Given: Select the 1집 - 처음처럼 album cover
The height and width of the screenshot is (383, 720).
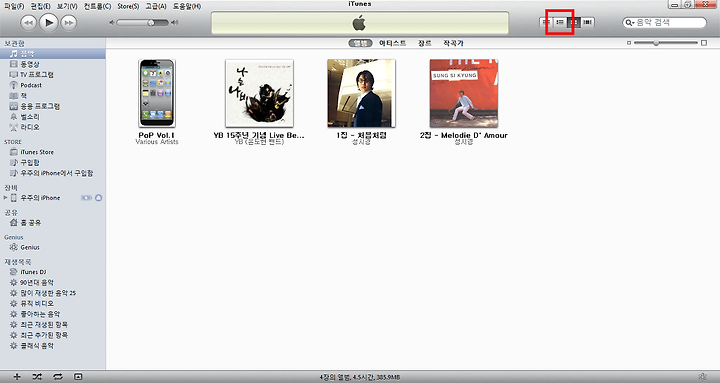Looking at the screenshot, I should (361, 93).
